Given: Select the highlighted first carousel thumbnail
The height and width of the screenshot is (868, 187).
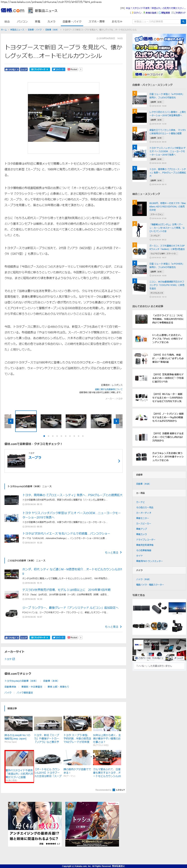Looking at the screenshot, I should click(26, 421).
